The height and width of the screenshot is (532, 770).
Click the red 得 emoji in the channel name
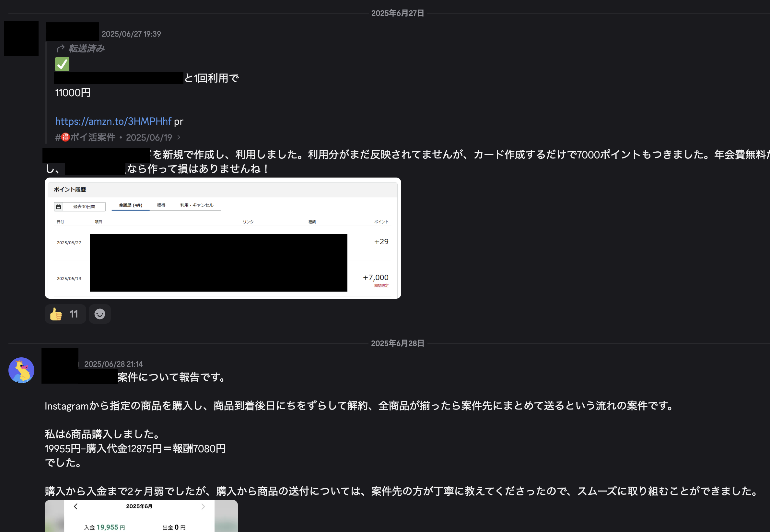click(x=65, y=137)
